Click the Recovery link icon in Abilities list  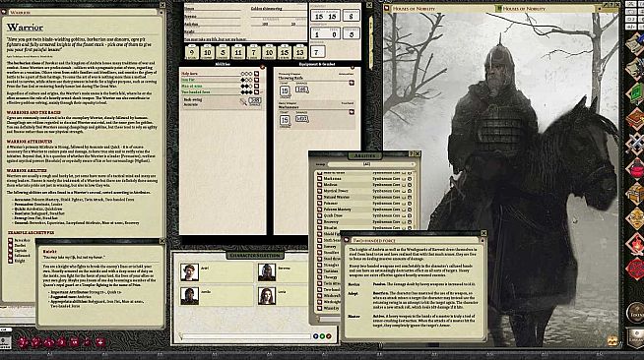[x=319, y=222]
